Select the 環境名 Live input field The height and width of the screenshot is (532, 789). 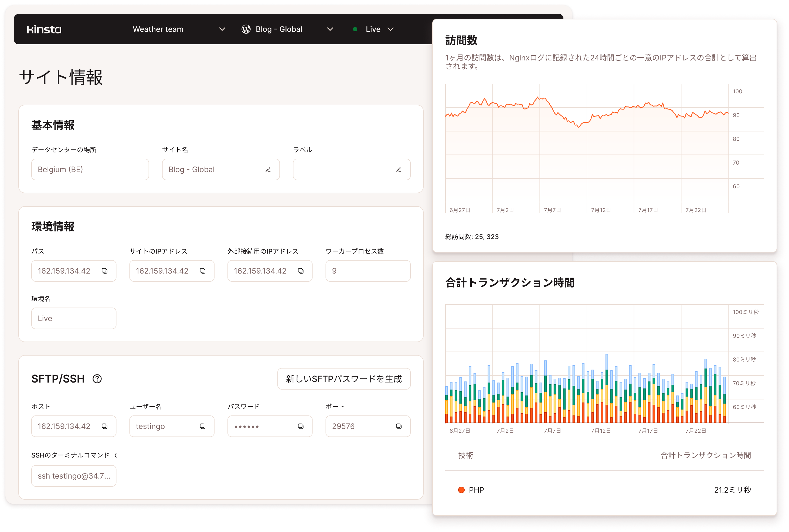tap(74, 318)
